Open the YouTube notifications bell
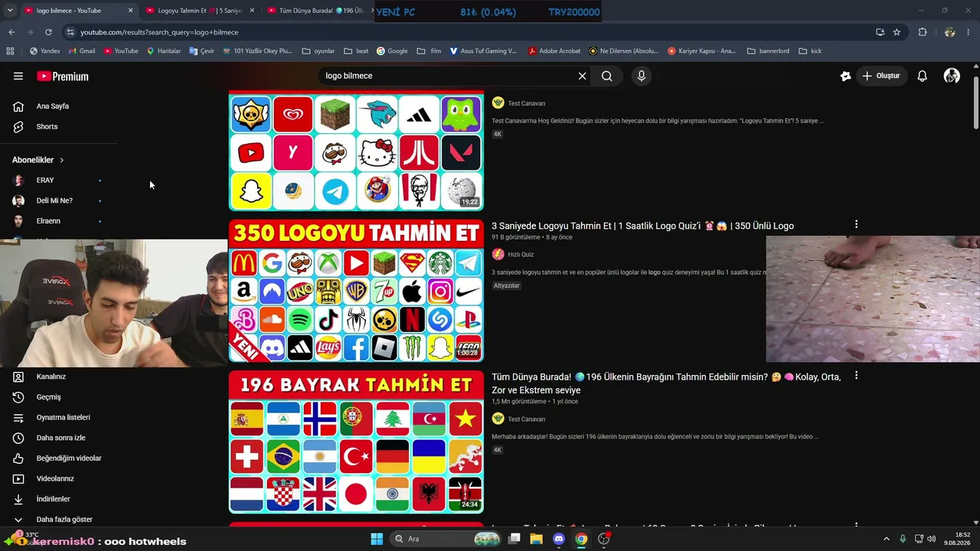This screenshot has width=980, height=551. (x=923, y=76)
